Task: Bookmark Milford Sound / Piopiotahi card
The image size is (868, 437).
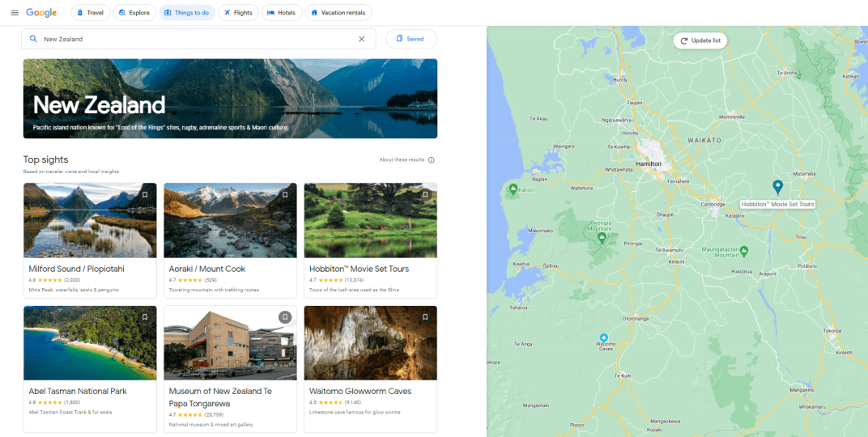Action: (144, 195)
